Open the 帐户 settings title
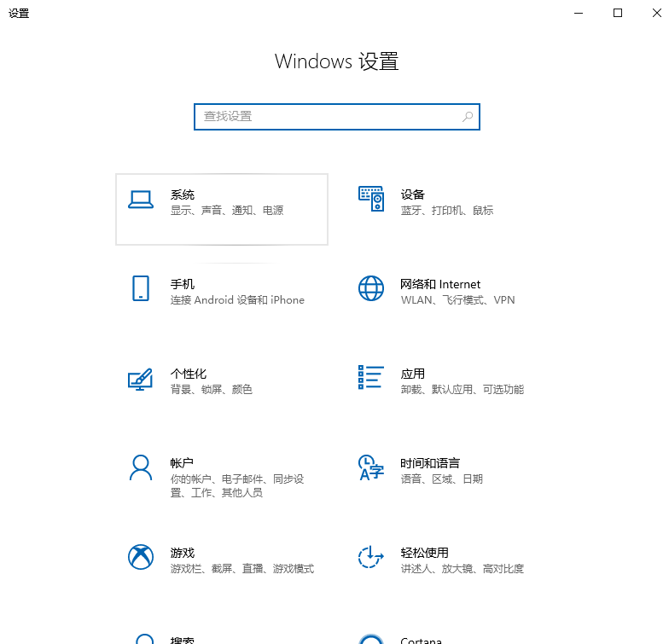The width and height of the screenshot is (669, 644). tap(183, 463)
